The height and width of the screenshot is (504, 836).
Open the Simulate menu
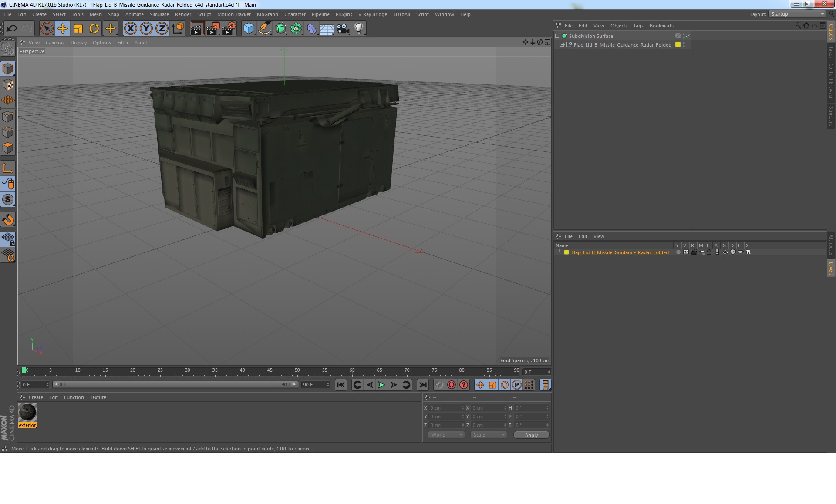(x=159, y=14)
